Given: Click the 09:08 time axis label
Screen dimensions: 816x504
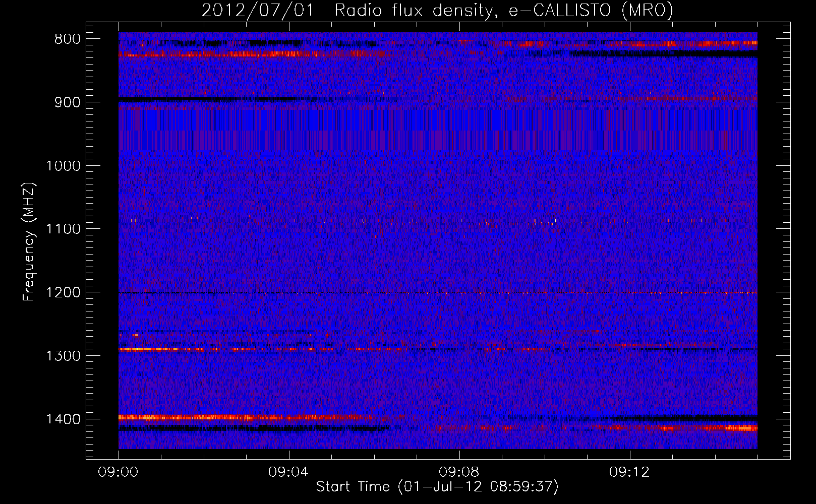Looking at the screenshot, I should pyautogui.click(x=459, y=472).
